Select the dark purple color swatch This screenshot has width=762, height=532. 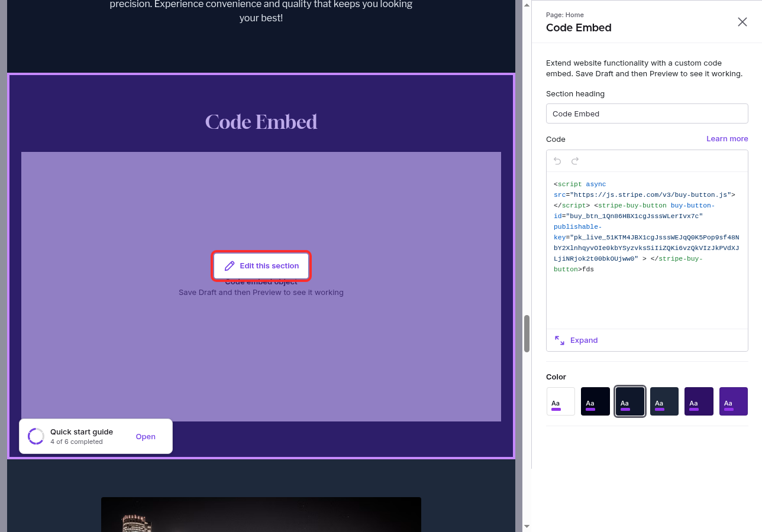pos(699,401)
